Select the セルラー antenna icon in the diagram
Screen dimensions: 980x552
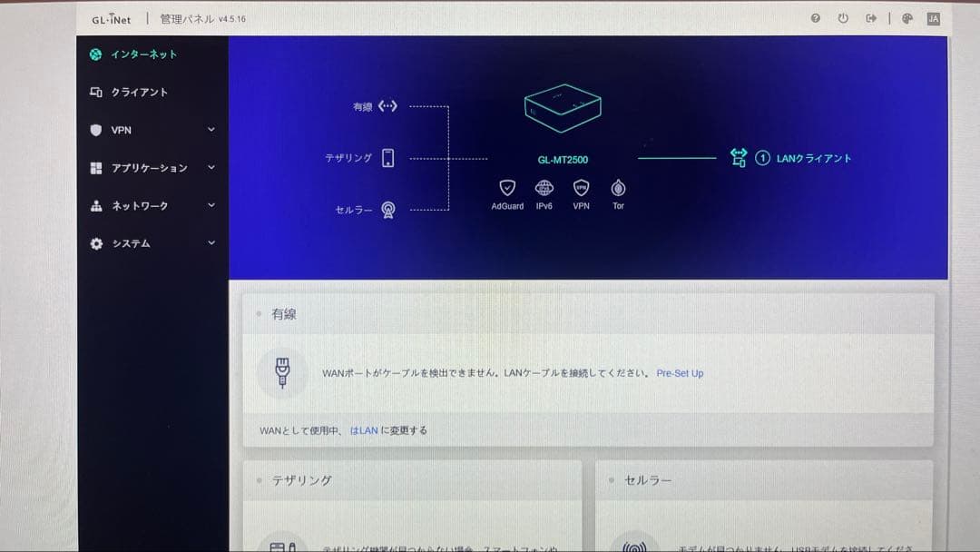pyautogui.click(x=388, y=209)
